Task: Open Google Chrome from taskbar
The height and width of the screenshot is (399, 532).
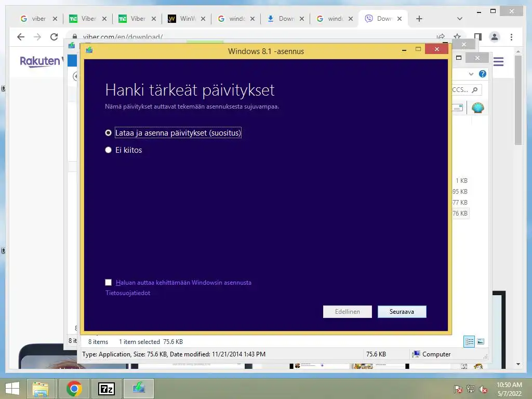Action: [x=74, y=389]
